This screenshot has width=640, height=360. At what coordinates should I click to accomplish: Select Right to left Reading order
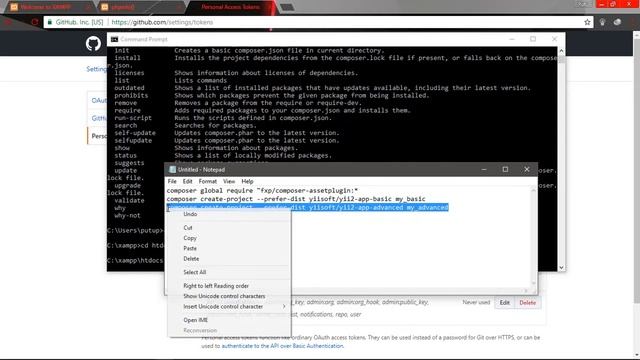tap(216, 286)
